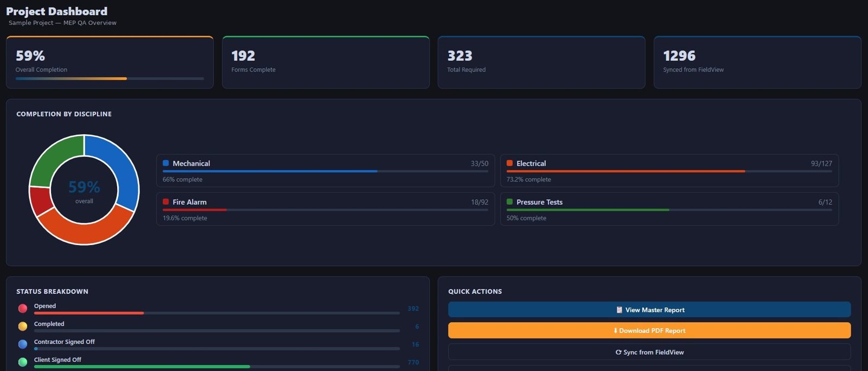The height and width of the screenshot is (371, 868).
Task: Click the Client Signed Off count 770
Action: tap(413, 362)
